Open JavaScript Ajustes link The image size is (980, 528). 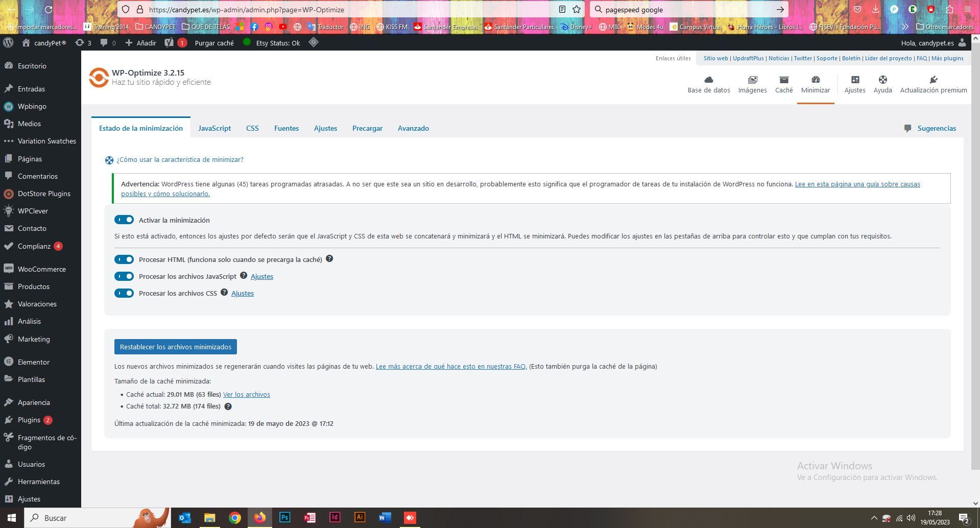[x=262, y=276]
